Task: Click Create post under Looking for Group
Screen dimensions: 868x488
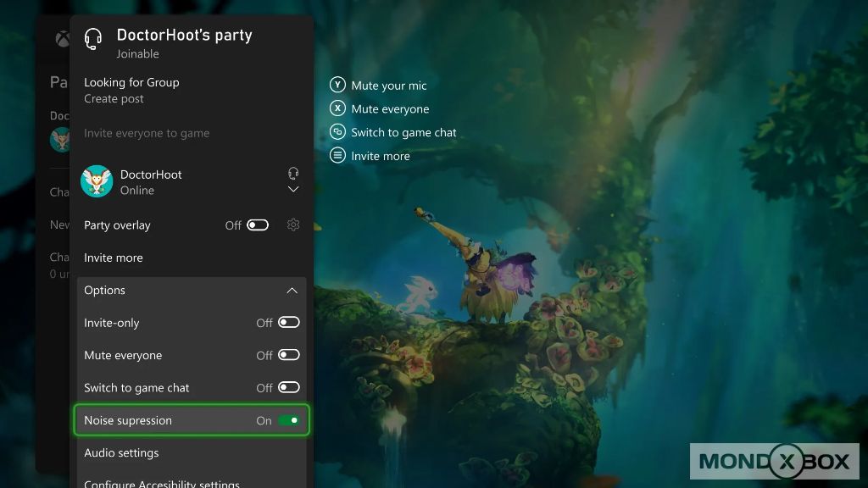Action: pos(114,99)
